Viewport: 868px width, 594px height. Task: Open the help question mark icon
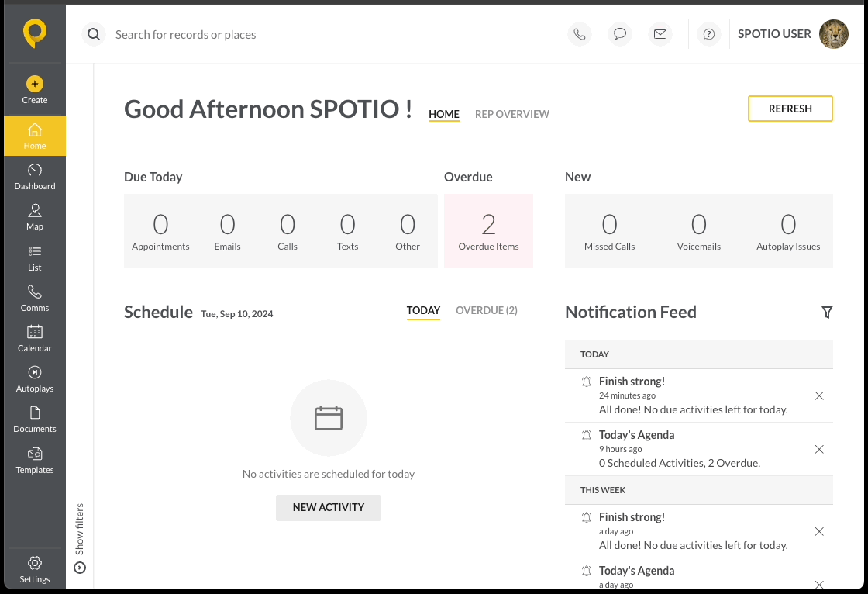click(708, 34)
